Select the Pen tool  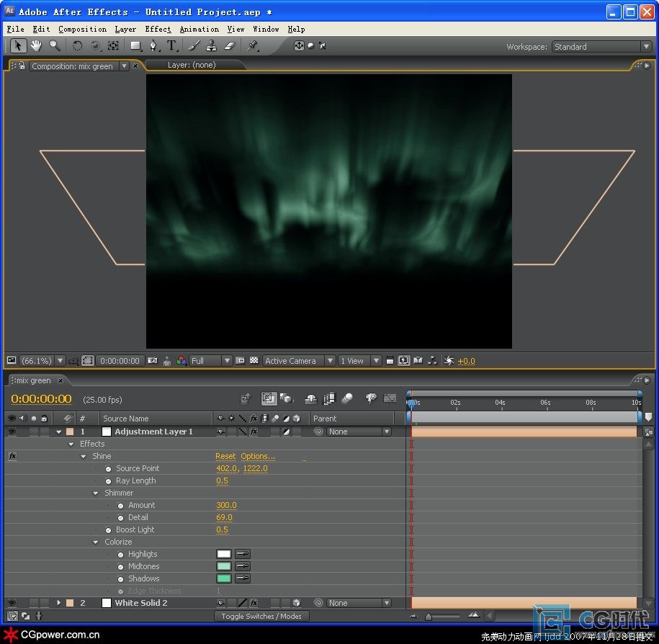154,45
